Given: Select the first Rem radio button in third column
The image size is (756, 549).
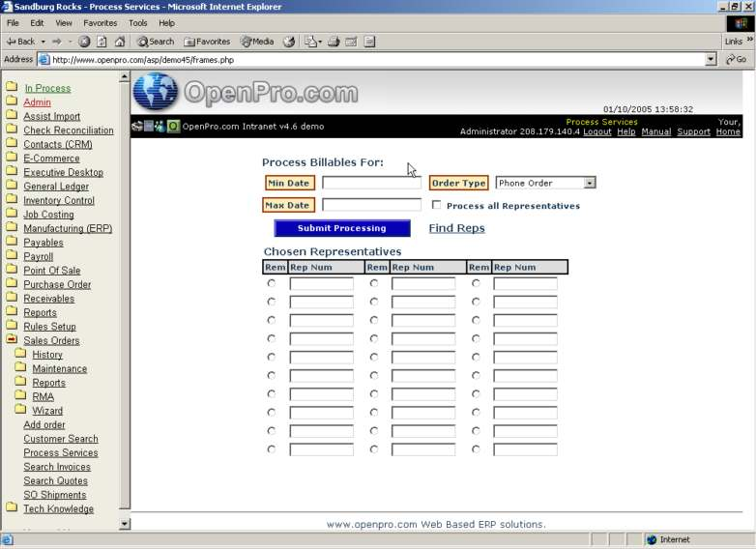Looking at the screenshot, I should (x=476, y=283).
